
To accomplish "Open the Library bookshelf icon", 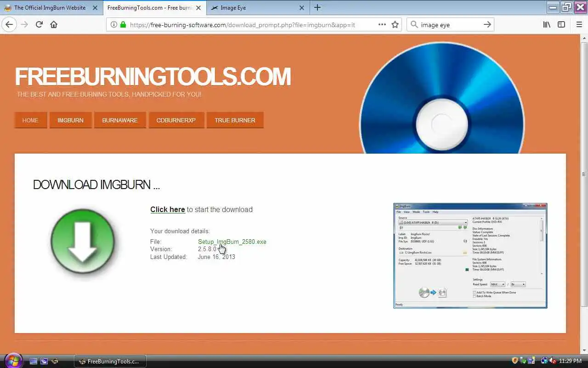I will pos(547,24).
